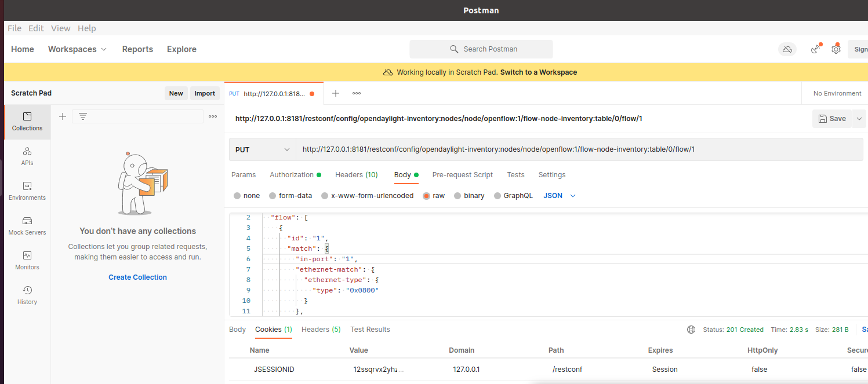Image resolution: width=868 pixels, height=384 pixels.
Task: Open the APIs sidebar section
Action: [x=27, y=156]
